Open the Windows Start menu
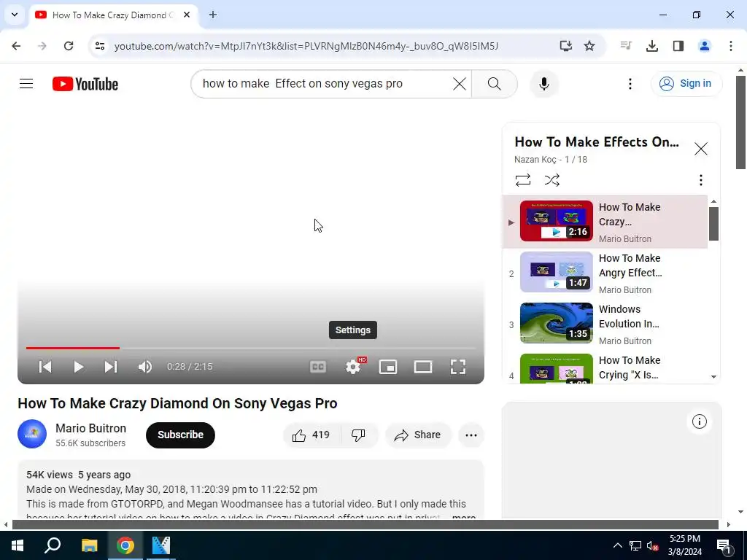 pyautogui.click(x=18, y=545)
